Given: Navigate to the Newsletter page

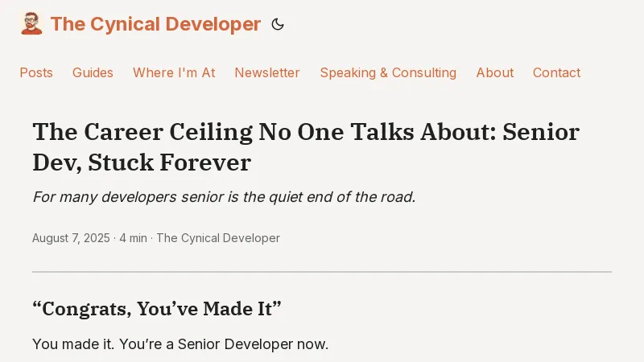Looking at the screenshot, I should 267,72.
